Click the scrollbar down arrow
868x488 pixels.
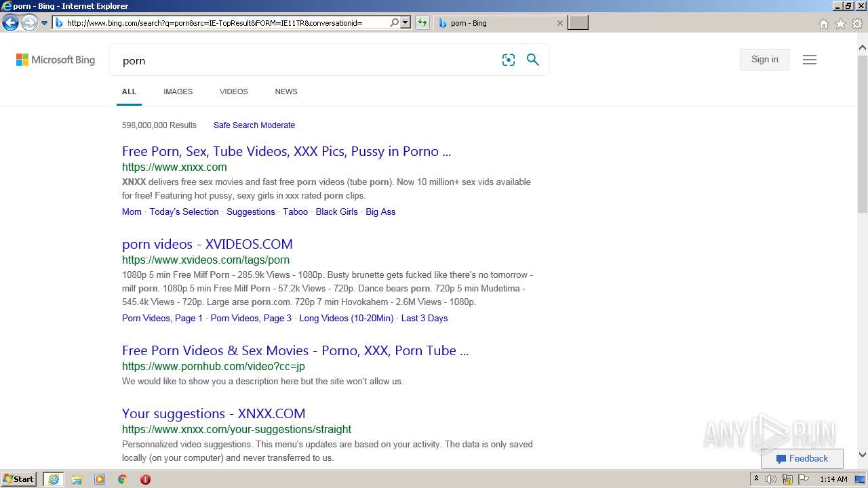point(863,455)
